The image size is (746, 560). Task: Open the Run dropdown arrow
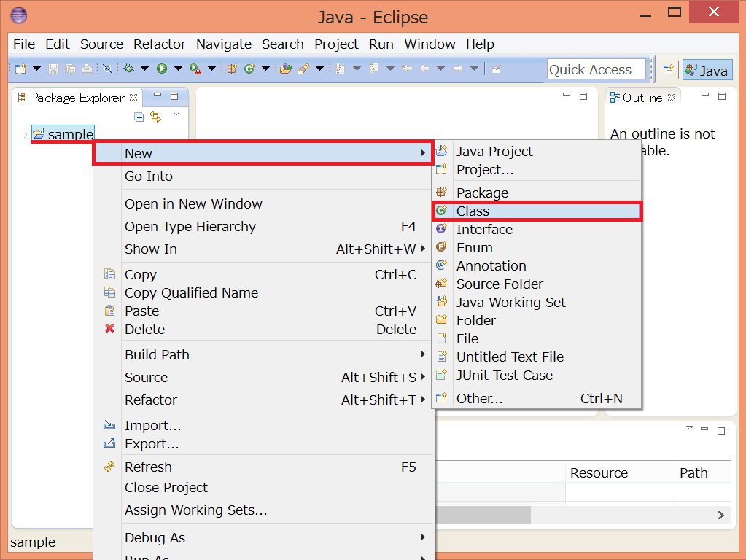click(x=178, y=69)
